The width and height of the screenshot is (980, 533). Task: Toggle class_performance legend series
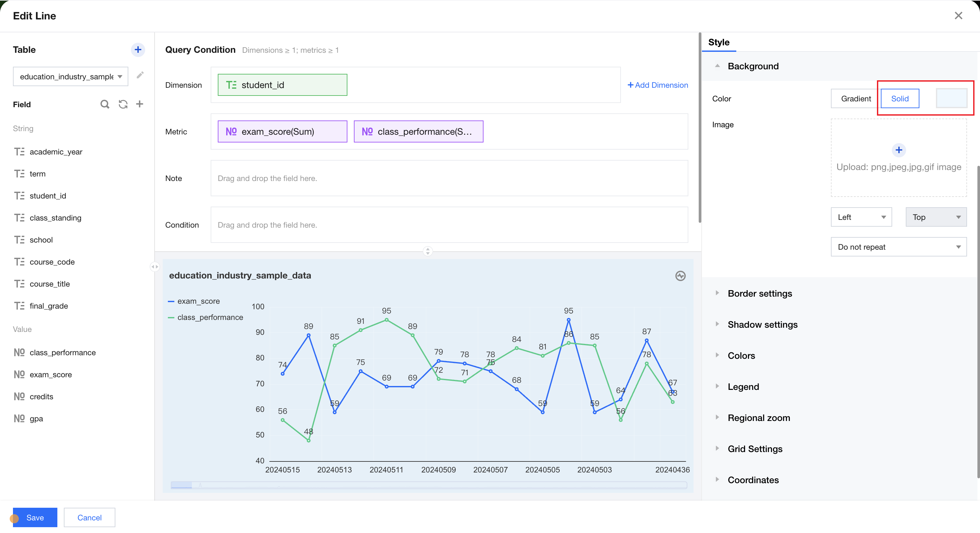tap(205, 317)
